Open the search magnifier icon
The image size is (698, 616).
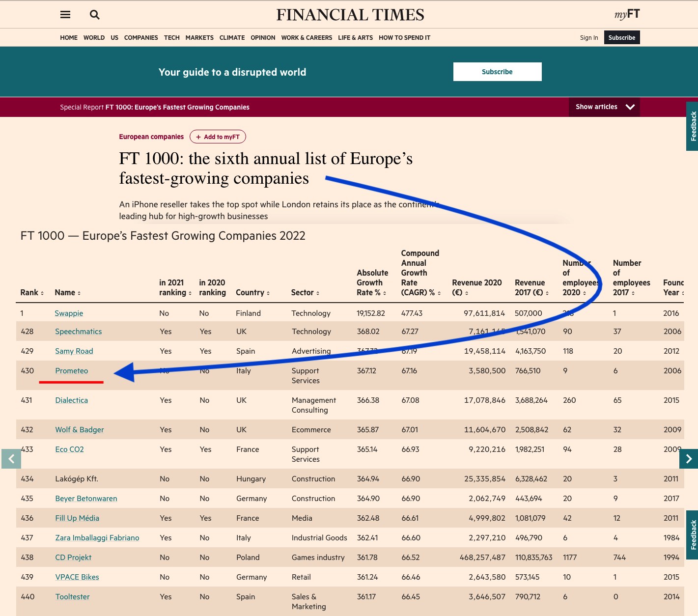pyautogui.click(x=95, y=15)
